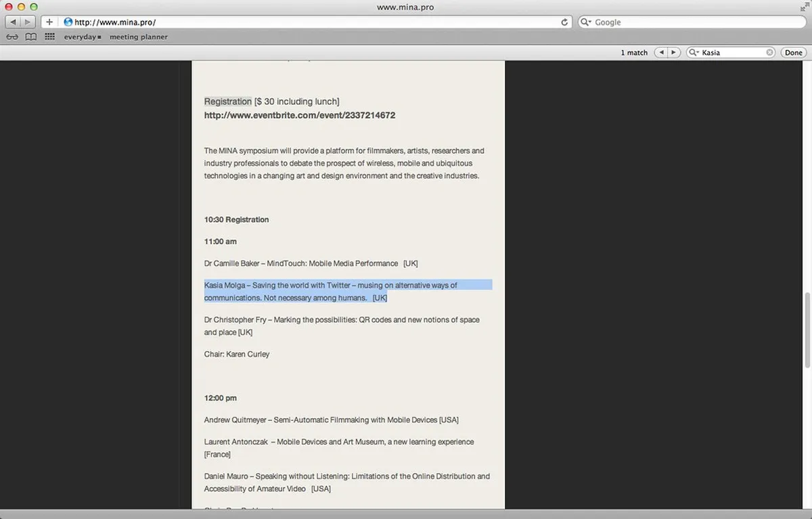This screenshot has height=519, width=812.
Task: Click Laurent Antonczak Art Museum entry
Action: [x=339, y=448]
